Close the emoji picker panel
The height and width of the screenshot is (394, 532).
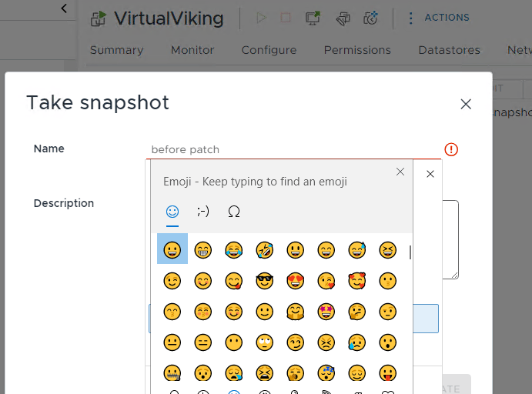coord(400,172)
